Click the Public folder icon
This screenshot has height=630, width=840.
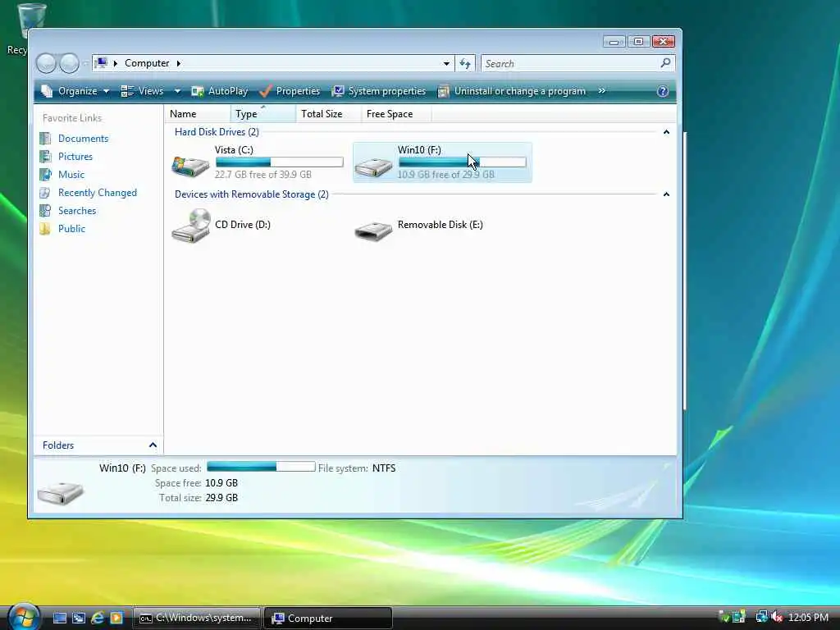[x=45, y=229]
